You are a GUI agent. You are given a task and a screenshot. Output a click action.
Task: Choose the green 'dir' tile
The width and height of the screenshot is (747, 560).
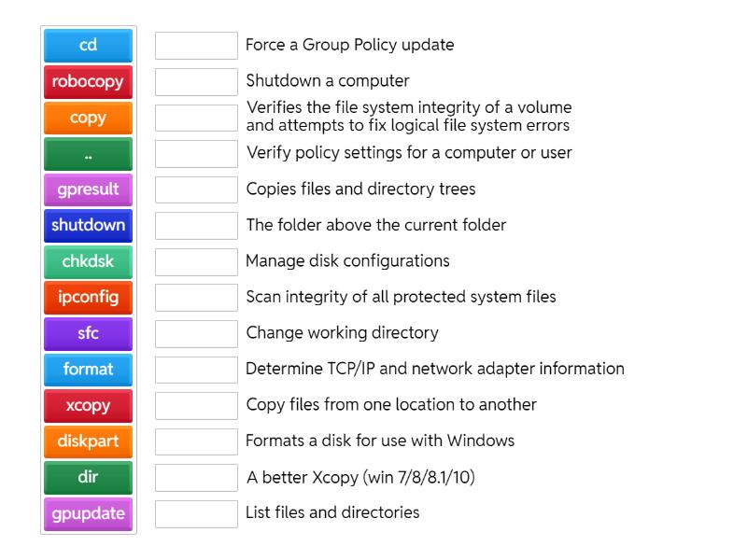(x=88, y=477)
